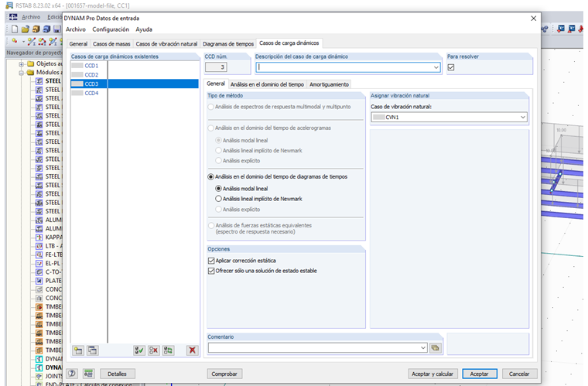
Task: Click Aceptar button
Action: [479, 374]
